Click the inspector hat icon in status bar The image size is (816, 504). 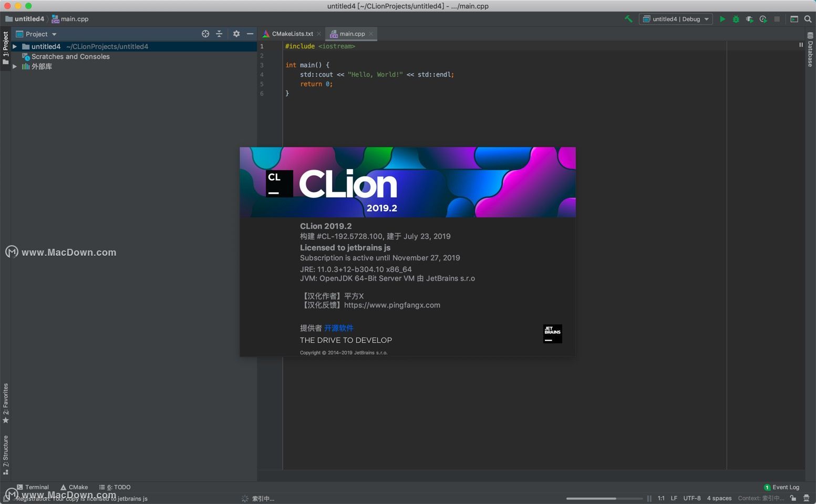(807, 498)
